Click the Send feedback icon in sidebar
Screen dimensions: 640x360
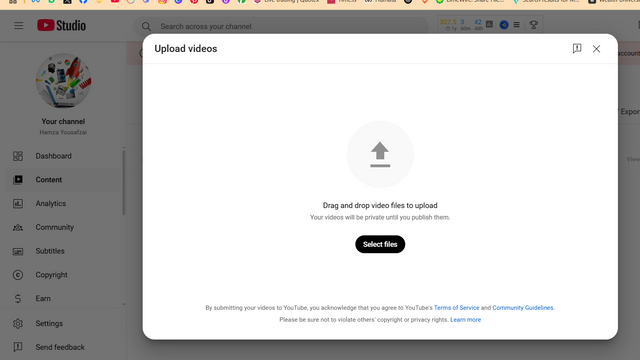pos(18,347)
